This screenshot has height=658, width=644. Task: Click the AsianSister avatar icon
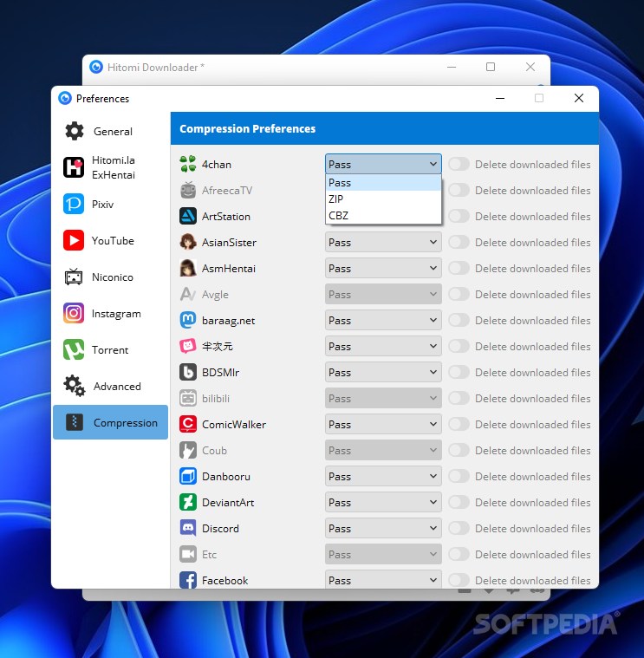(x=187, y=242)
